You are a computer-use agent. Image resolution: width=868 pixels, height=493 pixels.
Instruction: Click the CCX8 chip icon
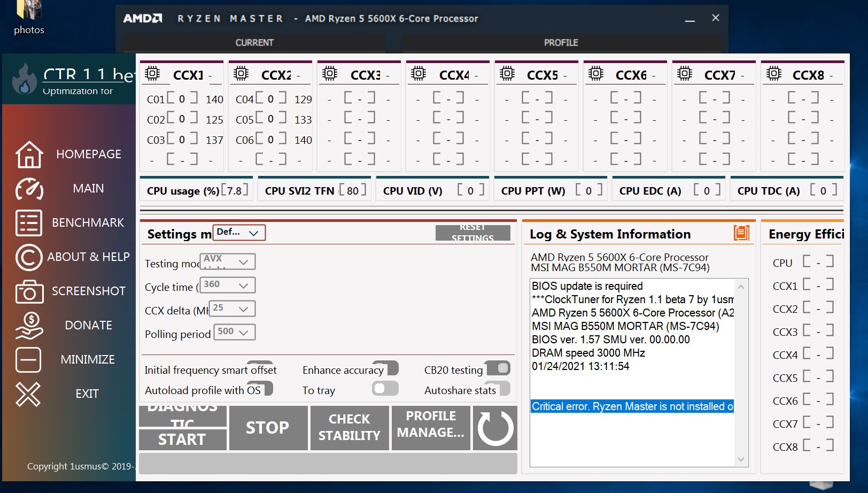tap(773, 73)
